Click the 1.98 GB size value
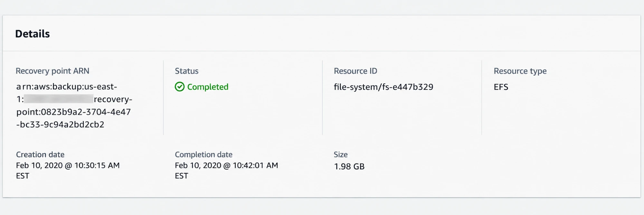Image resolution: width=644 pixels, height=215 pixels. point(349,166)
